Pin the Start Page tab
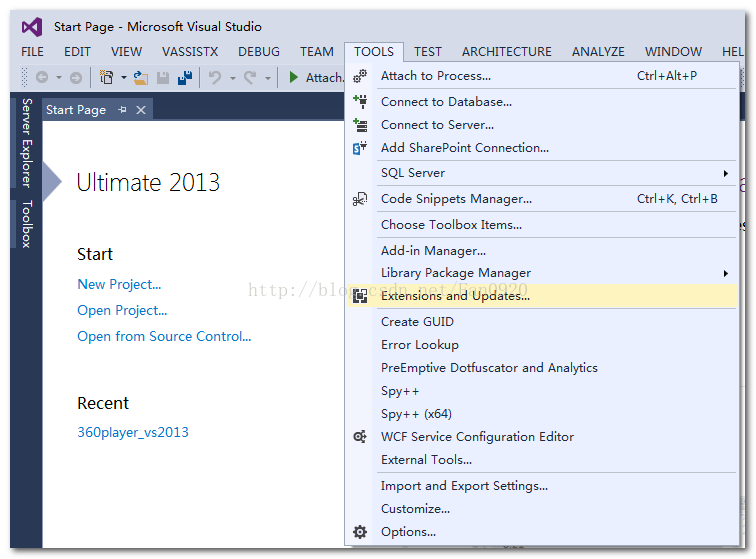The image size is (756, 559). [122, 110]
